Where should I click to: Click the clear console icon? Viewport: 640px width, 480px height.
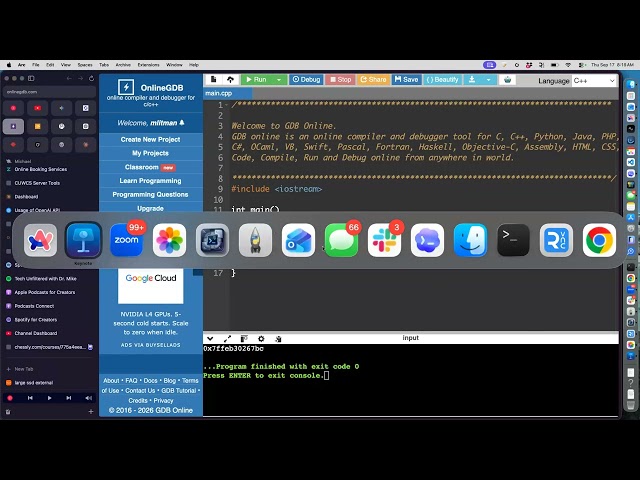[x=278, y=338]
